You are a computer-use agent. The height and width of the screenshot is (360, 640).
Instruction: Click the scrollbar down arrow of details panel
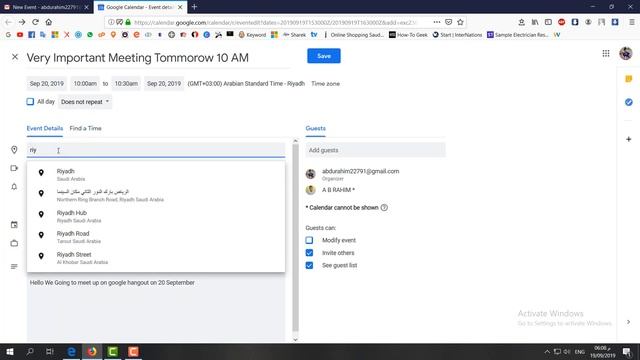tap(296, 339)
